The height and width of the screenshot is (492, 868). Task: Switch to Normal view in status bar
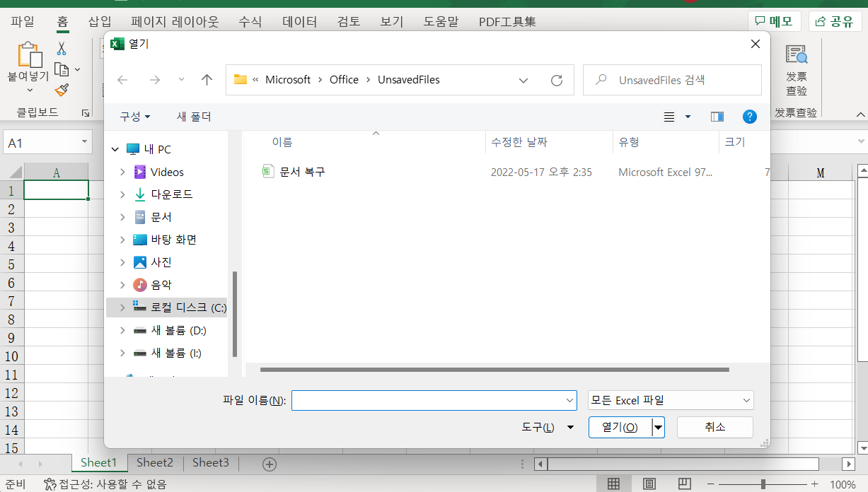(x=613, y=484)
